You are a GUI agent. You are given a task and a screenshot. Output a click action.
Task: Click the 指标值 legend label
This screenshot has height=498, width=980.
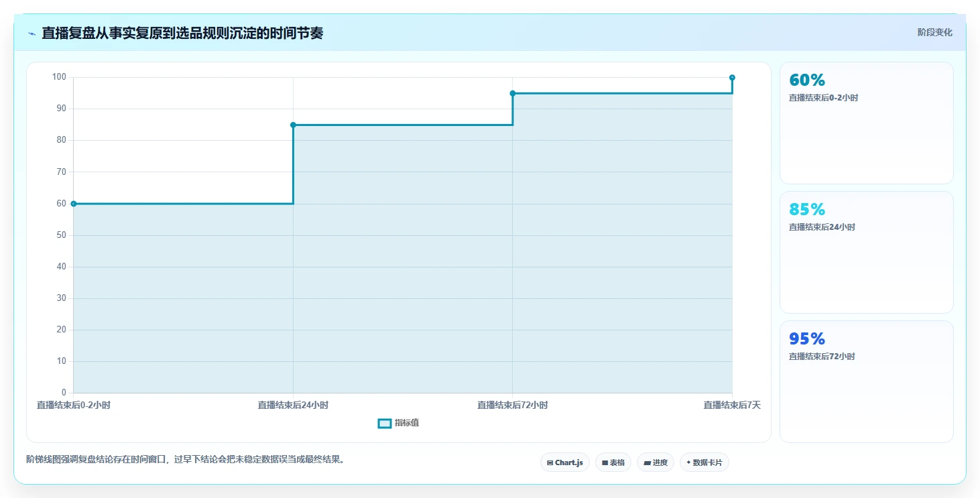coord(407,423)
